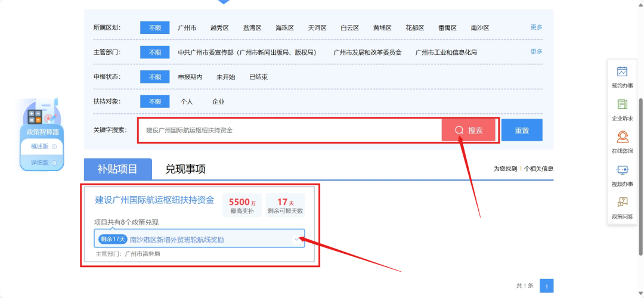Go to page 1 in pagination

547,285
